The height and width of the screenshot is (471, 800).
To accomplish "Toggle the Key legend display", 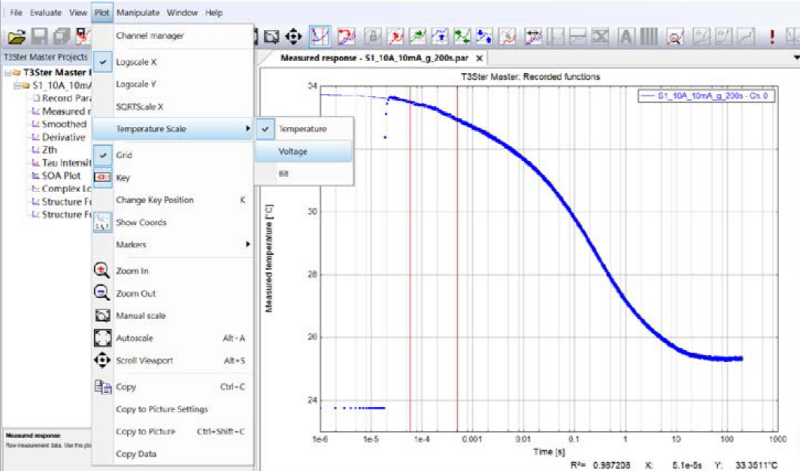I will coord(173,178).
